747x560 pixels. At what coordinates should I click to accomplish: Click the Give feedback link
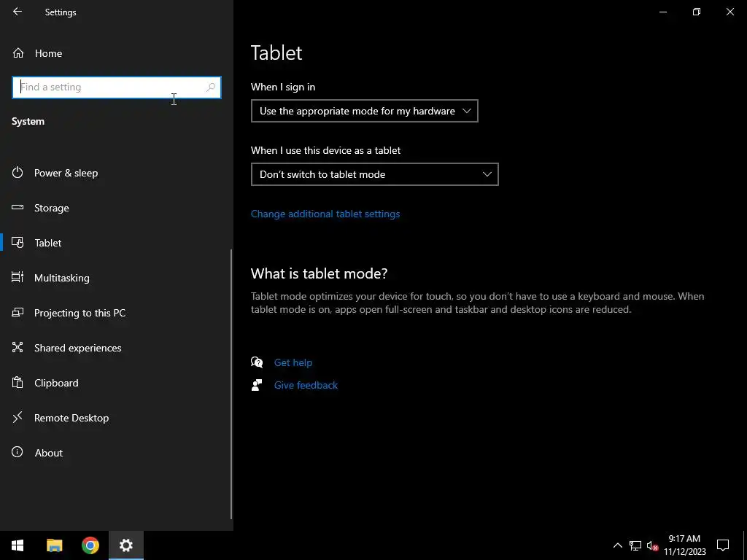click(306, 385)
